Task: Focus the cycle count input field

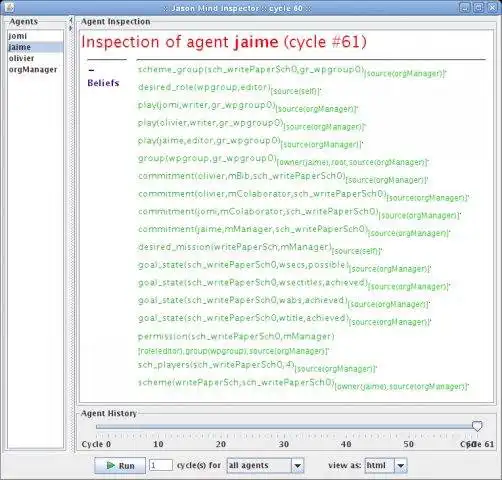Action: (161, 465)
